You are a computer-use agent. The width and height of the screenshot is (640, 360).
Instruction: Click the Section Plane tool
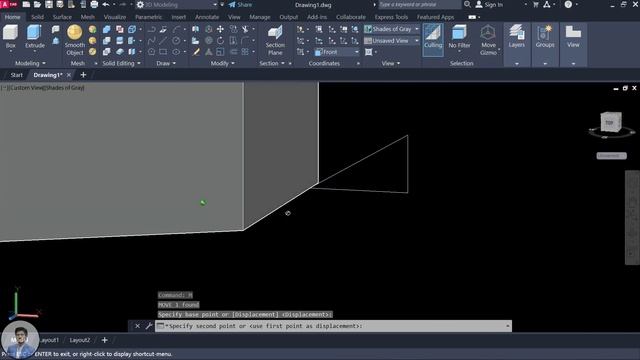pos(275,40)
